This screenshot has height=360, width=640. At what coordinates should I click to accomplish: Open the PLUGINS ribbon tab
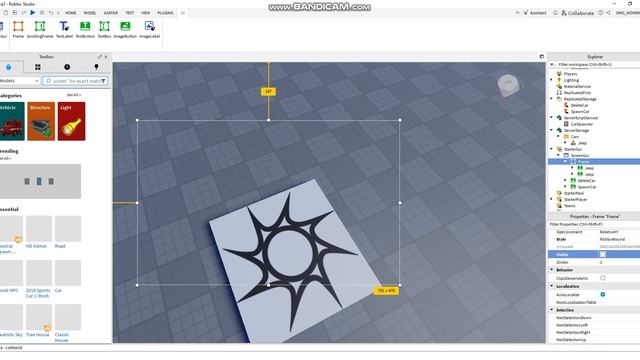pos(165,13)
